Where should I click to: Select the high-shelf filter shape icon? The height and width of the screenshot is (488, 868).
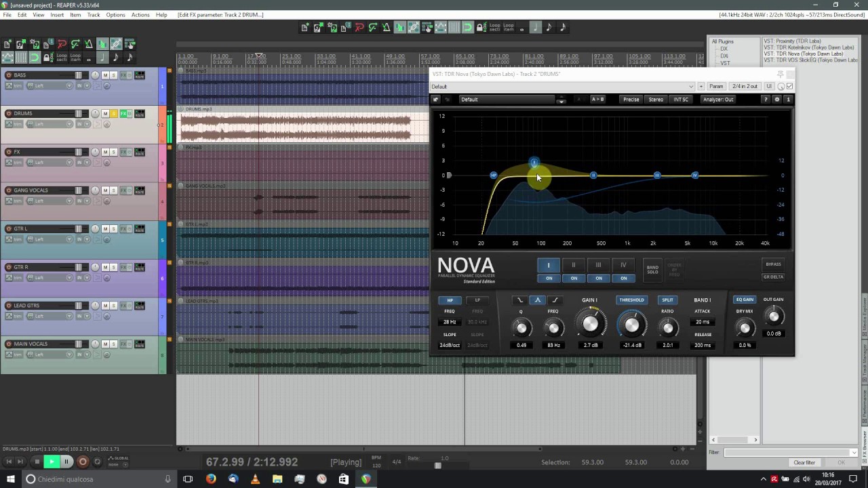(x=555, y=300)
